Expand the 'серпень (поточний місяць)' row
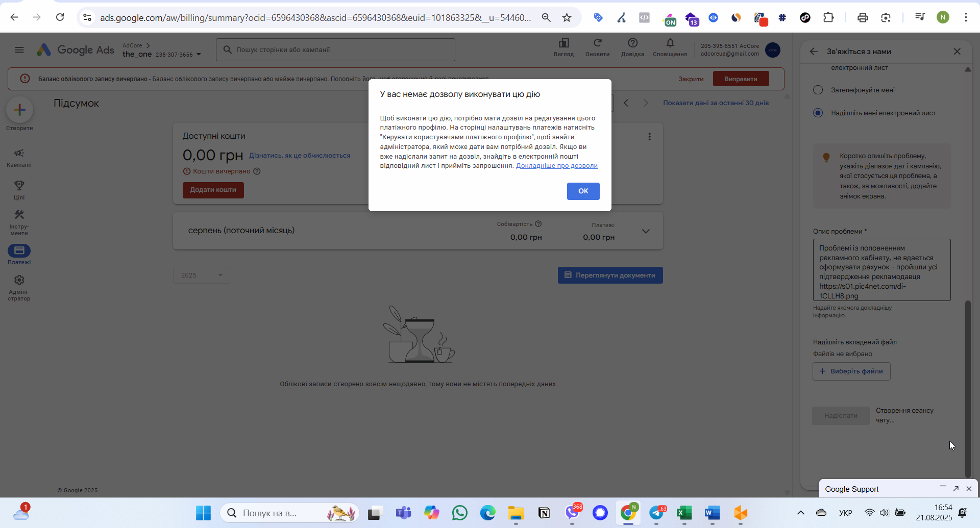The height and width of the screenshot is (528, 980). click(x=646, y=231)
